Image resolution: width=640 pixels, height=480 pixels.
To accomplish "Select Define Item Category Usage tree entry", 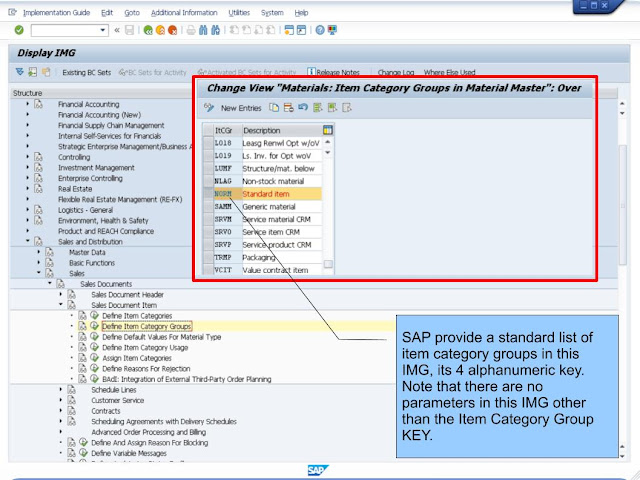I will [145, 348].
